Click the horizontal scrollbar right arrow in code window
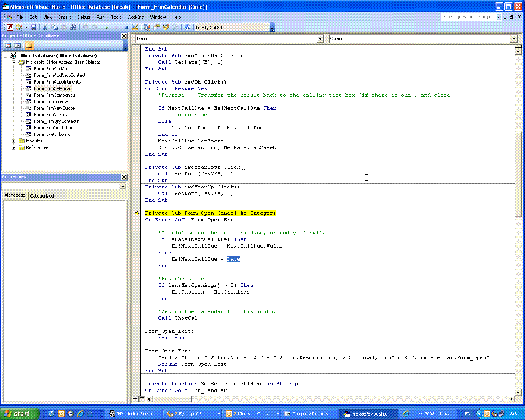Image resolution: width=525 pixels, height=420 pixels. click(512, 399)
